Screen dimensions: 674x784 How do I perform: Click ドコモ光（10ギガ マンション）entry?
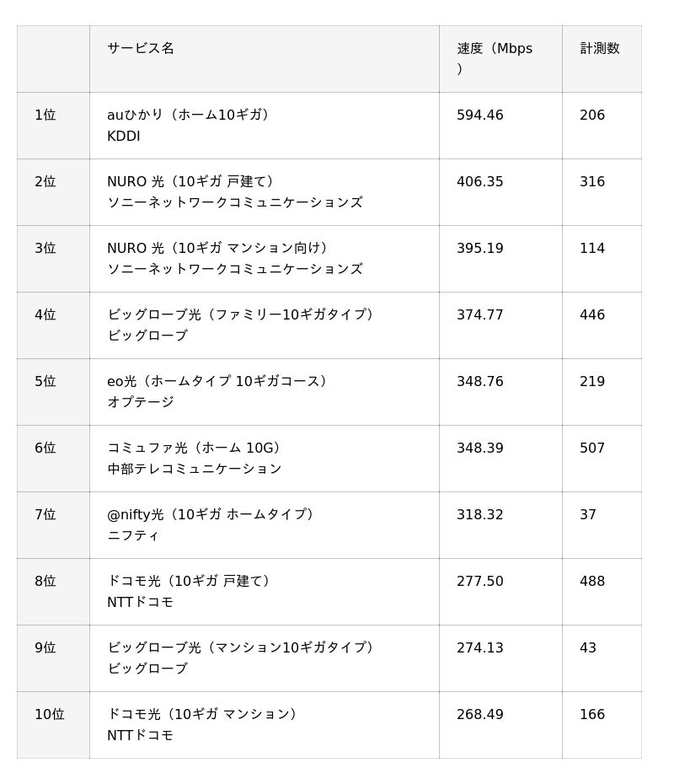(x=202, y=715)
